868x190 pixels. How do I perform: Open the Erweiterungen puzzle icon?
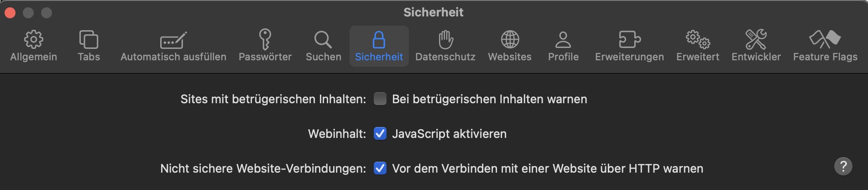click(x=629, y=40)
